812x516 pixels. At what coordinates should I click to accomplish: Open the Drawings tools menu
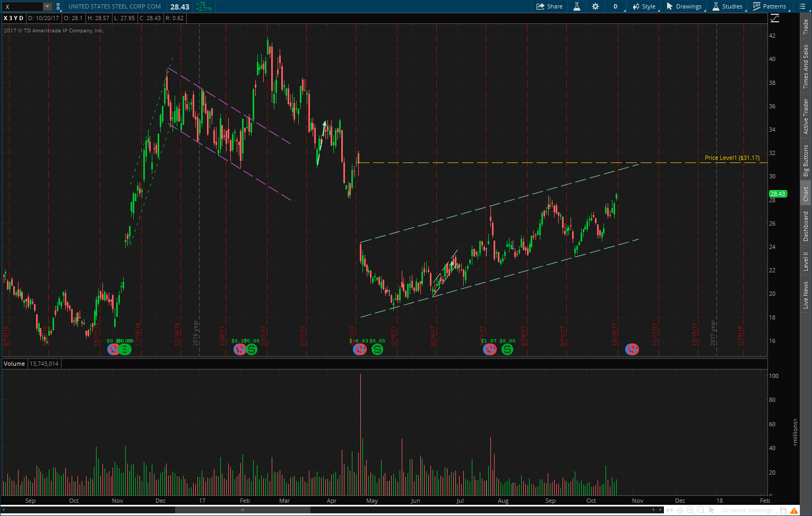[x=684, y=6]
